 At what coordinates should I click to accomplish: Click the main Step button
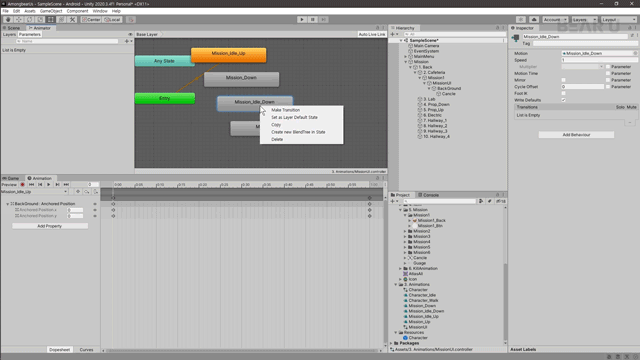323,20
